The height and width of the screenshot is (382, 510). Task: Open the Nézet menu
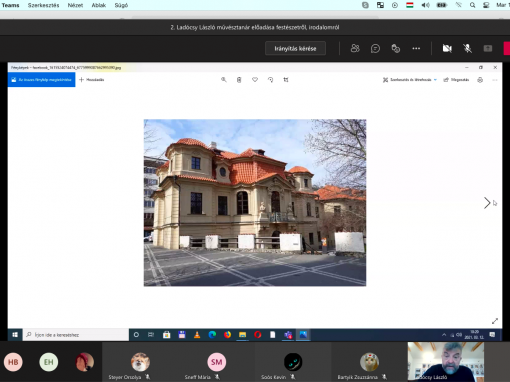point(75,5)
